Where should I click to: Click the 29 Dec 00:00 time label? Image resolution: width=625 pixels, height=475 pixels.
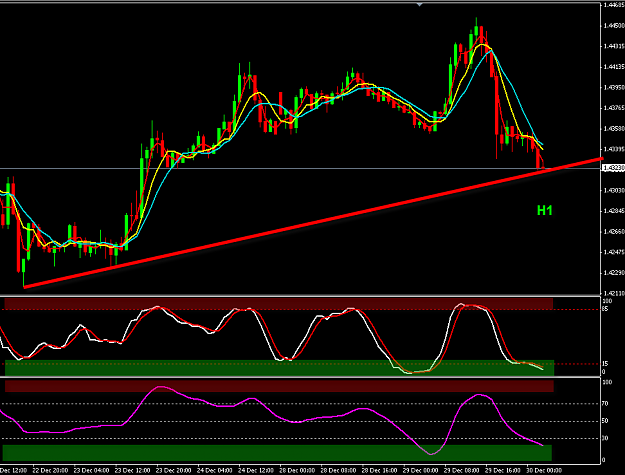pyautogui.click(x=421, y=471)
